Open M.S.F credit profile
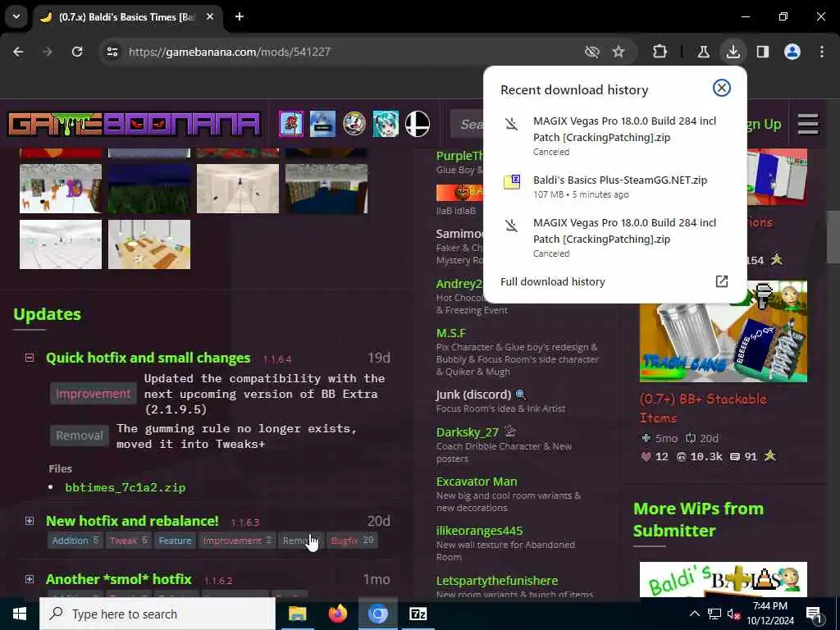Screen dimensions: 840x630 [451, 333]
